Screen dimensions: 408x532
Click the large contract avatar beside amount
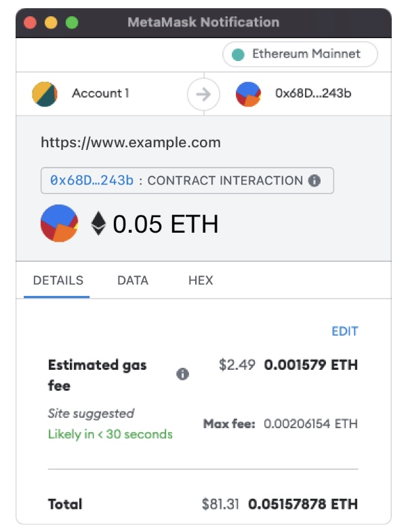click(x=59, y=223)
